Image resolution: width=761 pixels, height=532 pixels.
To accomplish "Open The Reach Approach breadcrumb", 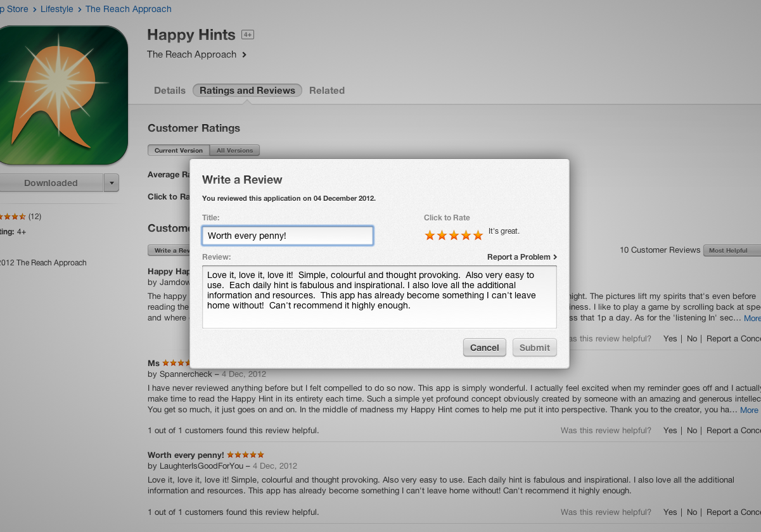I will coord(129,9).
